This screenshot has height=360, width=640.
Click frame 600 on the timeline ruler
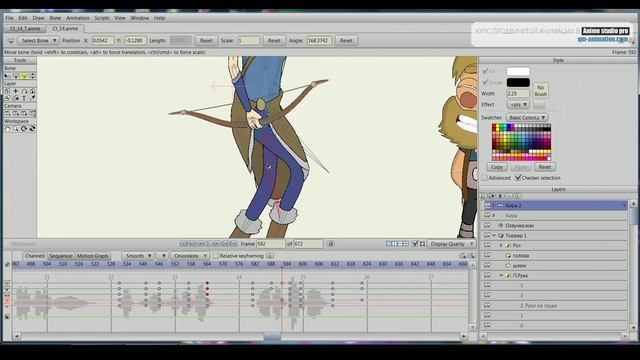click(x=303, y=264)
